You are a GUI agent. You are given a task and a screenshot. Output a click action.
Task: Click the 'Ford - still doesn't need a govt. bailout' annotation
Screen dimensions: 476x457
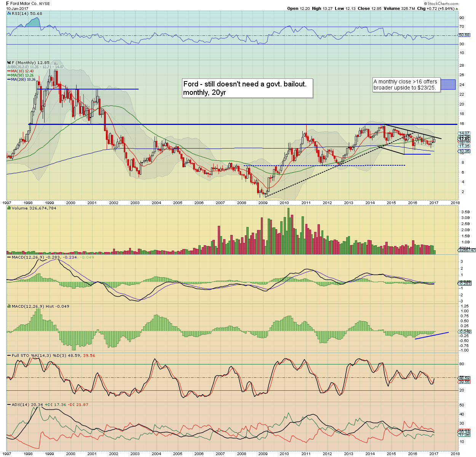point(247,88)
